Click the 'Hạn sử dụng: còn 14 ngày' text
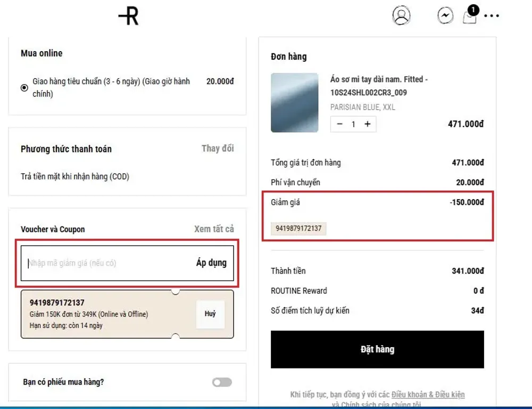The width and height of the screenshot is (532, 409). click(x=66, y=325)
